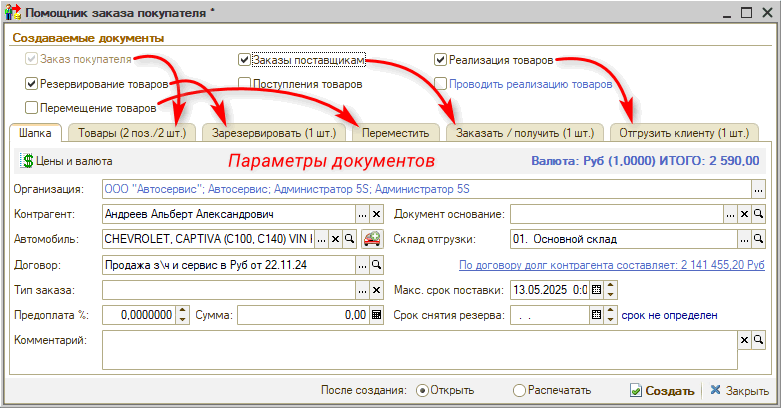Switch to Товары tab
Viewport: 781px width, 408px height.
pyautogui.click(x=132, y=132)
